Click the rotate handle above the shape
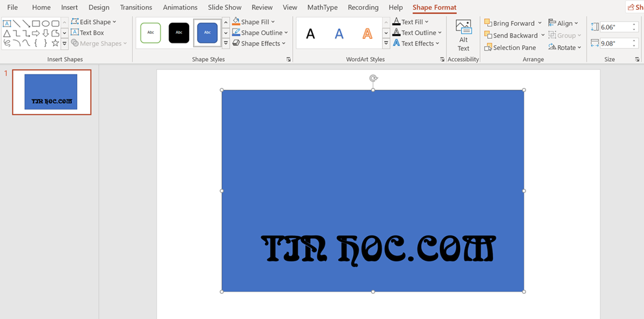Screen dimensions: 644x319 373,78
